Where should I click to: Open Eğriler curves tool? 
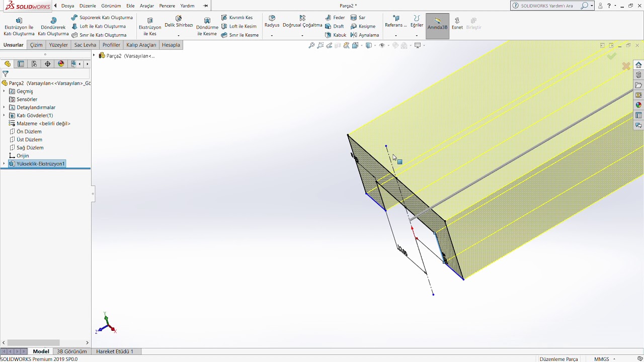coord(417,21)
